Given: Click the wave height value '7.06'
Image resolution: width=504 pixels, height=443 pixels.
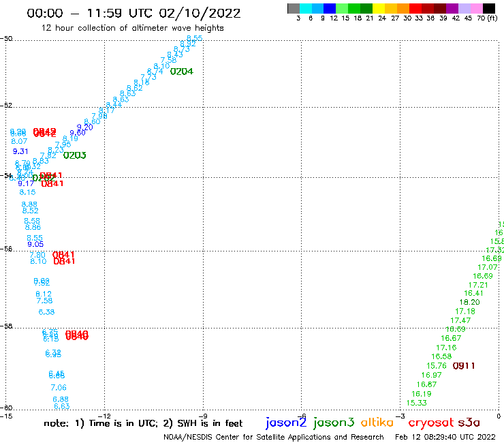Looking at the screenshot, I should pyautogui.click(x=59, y=388).
